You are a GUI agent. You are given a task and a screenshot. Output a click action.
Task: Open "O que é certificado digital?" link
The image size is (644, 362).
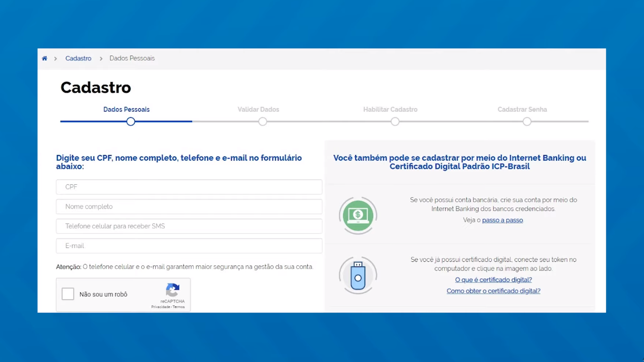(x=493, y=280)
